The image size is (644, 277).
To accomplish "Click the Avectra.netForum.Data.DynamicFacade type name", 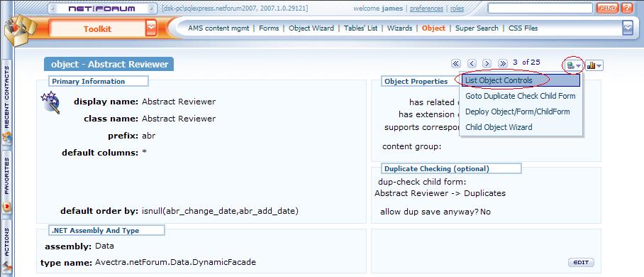I will pos(175,262).
